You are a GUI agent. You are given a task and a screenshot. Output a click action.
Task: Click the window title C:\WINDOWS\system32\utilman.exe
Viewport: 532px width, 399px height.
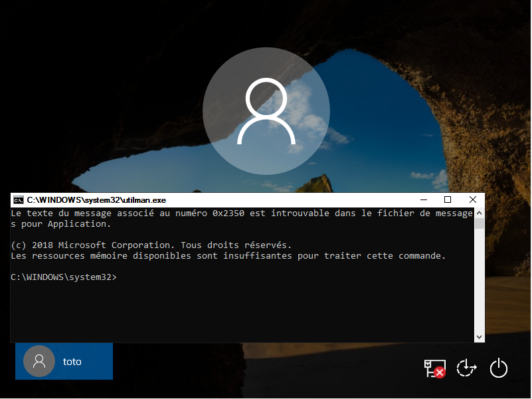click(x=96, y=200)
